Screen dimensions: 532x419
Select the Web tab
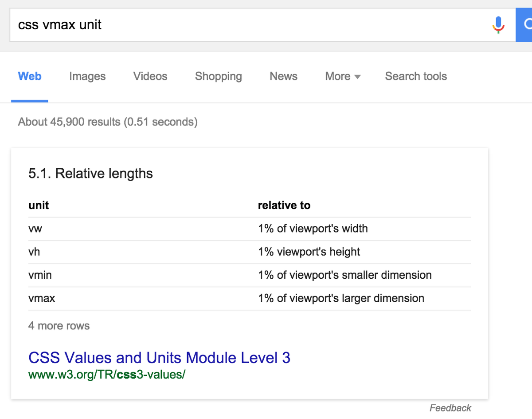[x=30, y=76]
